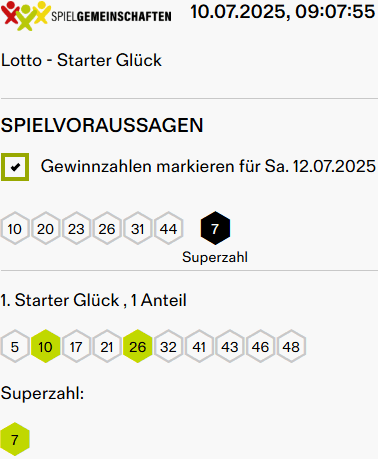
Task: Select winning number 10 hexagon in draw row
Action: click(15, 228)
